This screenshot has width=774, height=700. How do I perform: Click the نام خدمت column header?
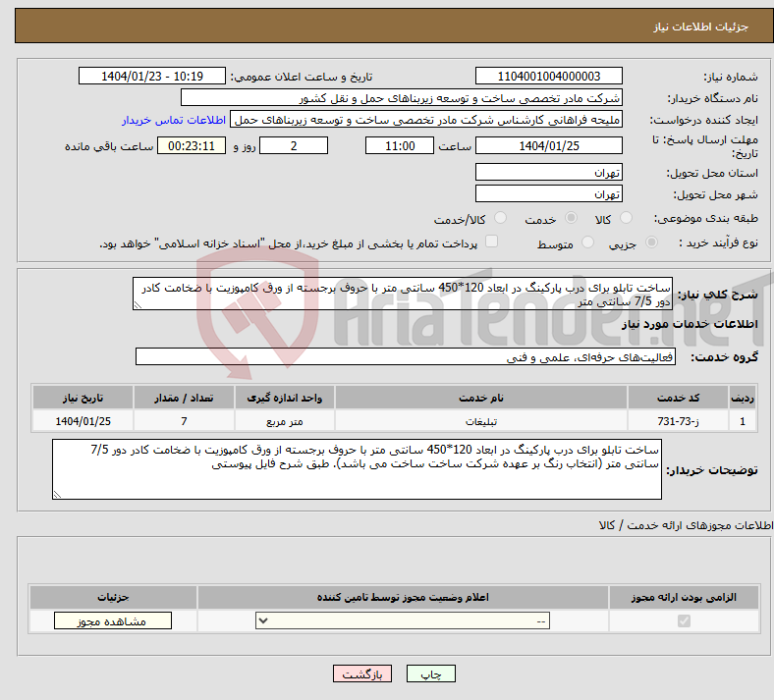tap(481, 398)
